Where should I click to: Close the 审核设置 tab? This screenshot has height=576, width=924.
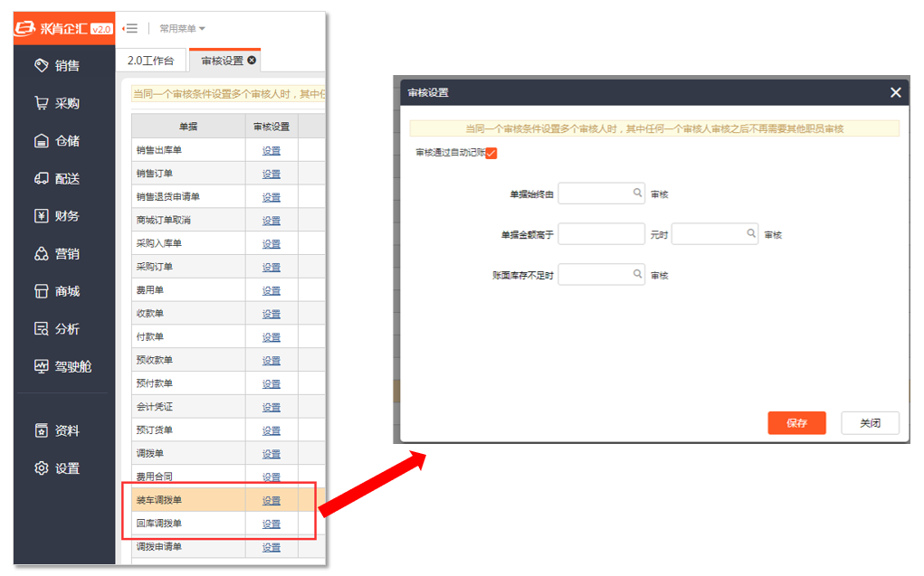252,61
